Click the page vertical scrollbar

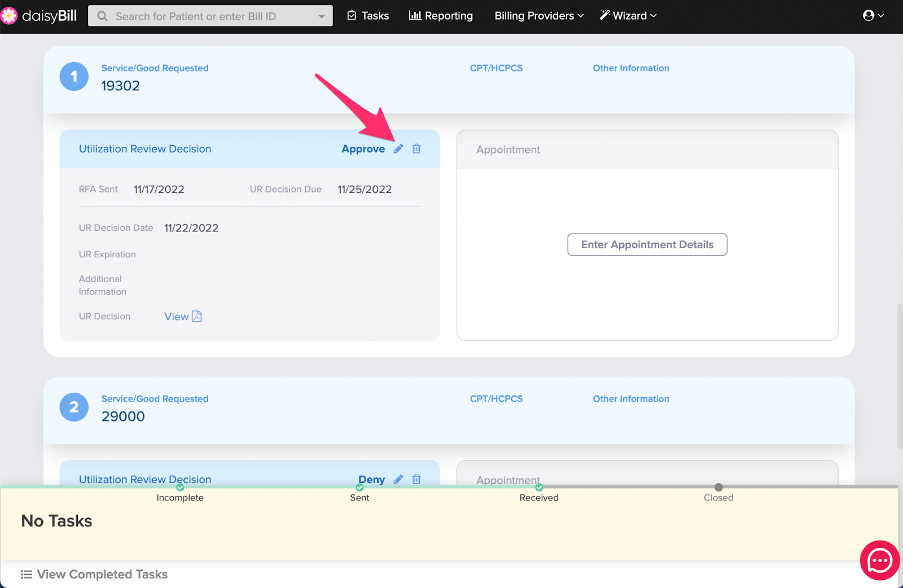[x=900, y=376]
